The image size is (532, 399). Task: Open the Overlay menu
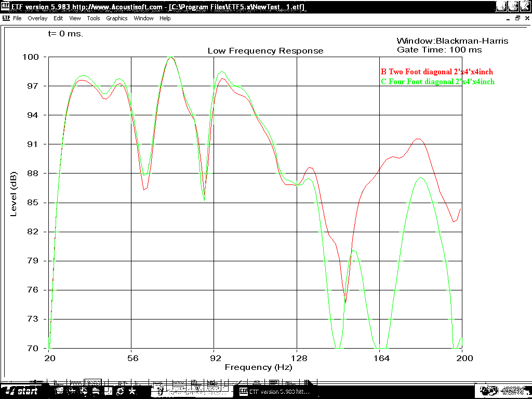[x=37, y=18]
